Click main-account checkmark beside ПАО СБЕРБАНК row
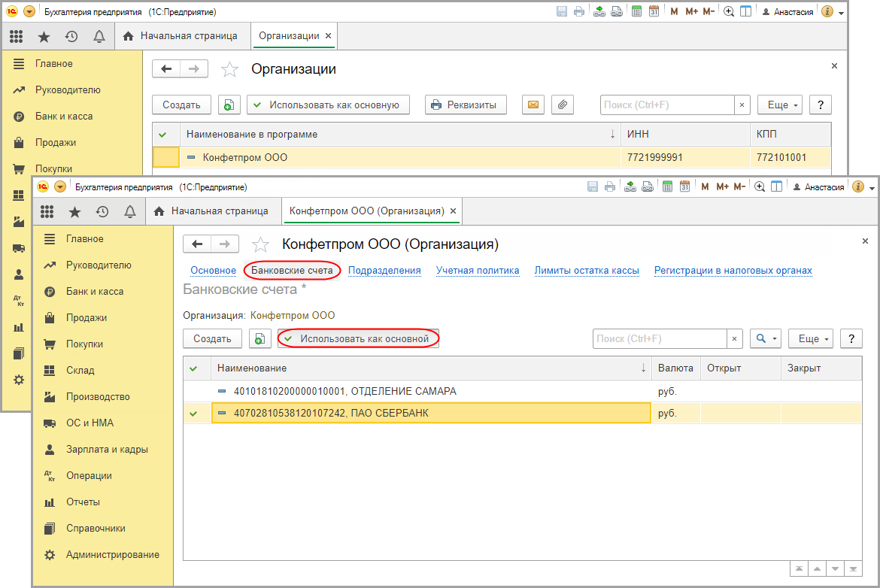This screenshot has height=588, width=880. pos(194,413)
